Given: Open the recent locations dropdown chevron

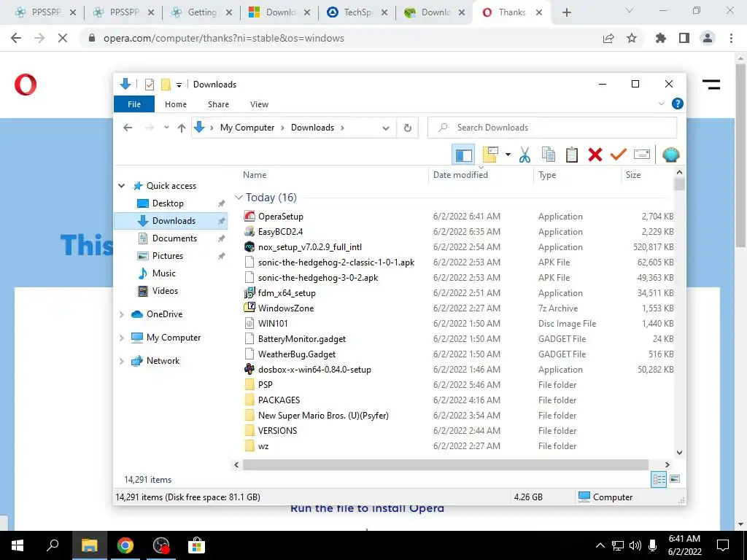Looking at the screenshot, I should tap(166, 128).
